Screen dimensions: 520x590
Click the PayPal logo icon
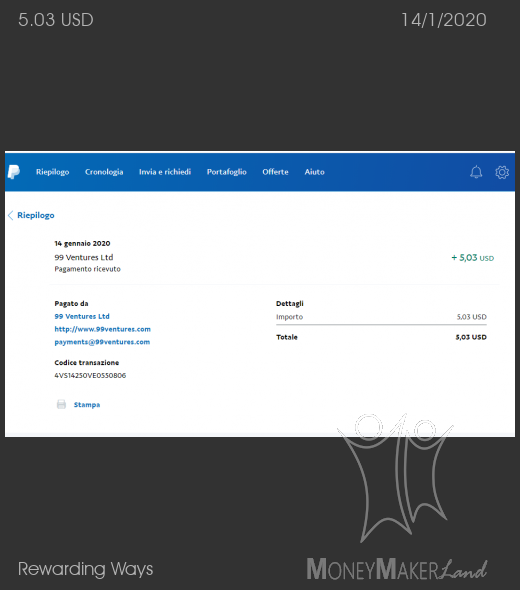pyautogui.click(x=14, y=172)
